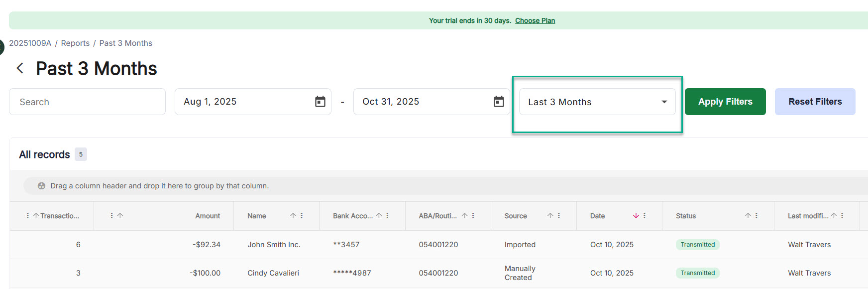This screenshot has height=289, width=868.
Task: Click the Reset Filters button
Action: (815, 102)
